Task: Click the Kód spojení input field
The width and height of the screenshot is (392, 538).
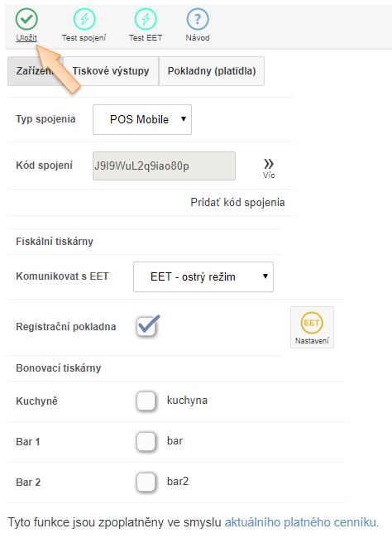Action: [x=164, y=166]
